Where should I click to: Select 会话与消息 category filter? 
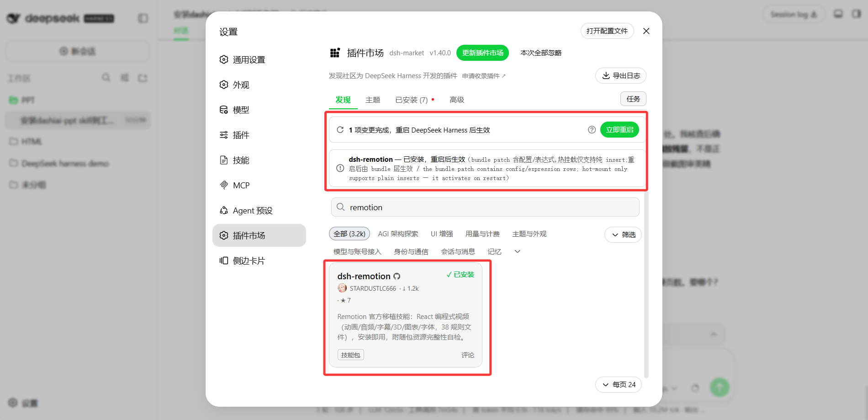coord(458,252)
